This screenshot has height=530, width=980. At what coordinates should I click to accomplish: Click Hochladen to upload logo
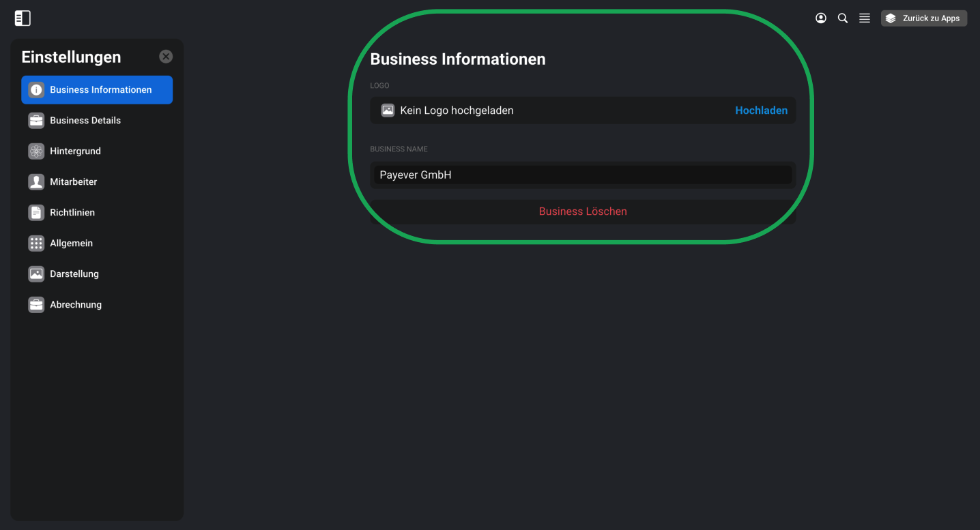tap(761, 111)
